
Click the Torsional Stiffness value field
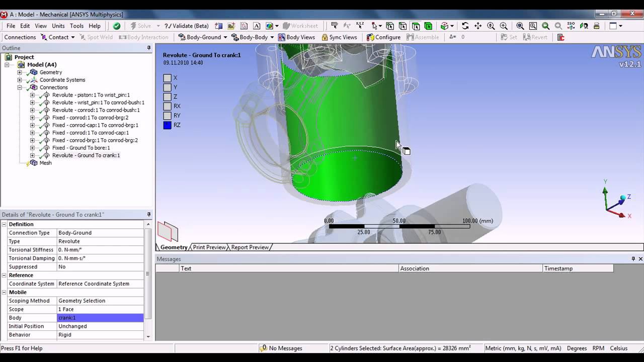tap(100, 250)
